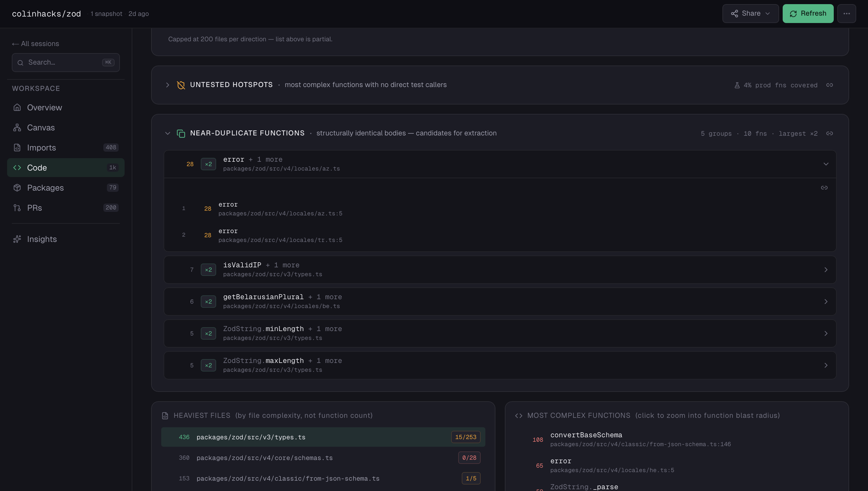Click the Near-Duplicate Functions copy icon
Screen dimensions: 868x491
tap(181, 134)
